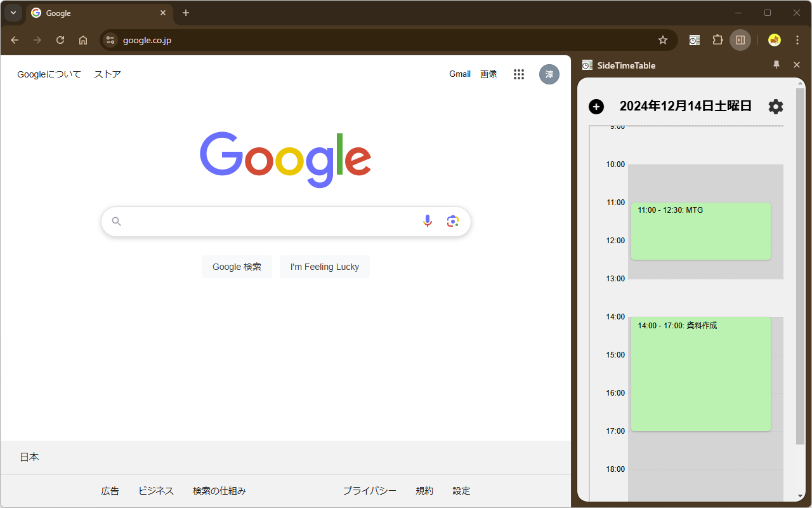Open site information via the address bar icon

(110, 39)
